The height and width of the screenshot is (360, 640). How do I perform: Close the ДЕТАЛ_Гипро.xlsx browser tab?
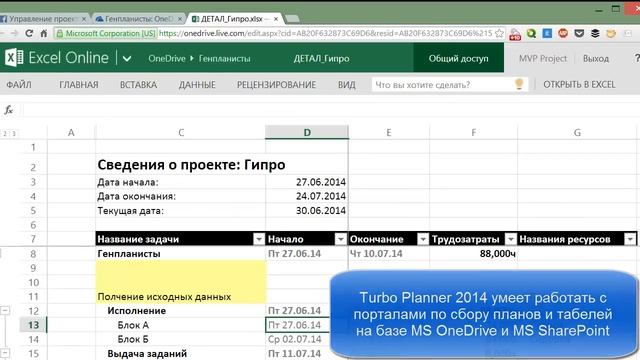[276, 19]
